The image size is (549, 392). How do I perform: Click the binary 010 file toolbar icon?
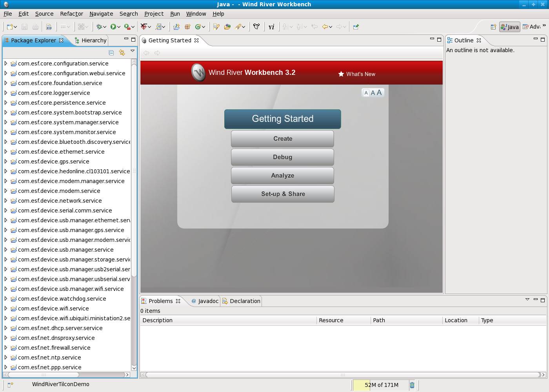[x=49, y=27]
